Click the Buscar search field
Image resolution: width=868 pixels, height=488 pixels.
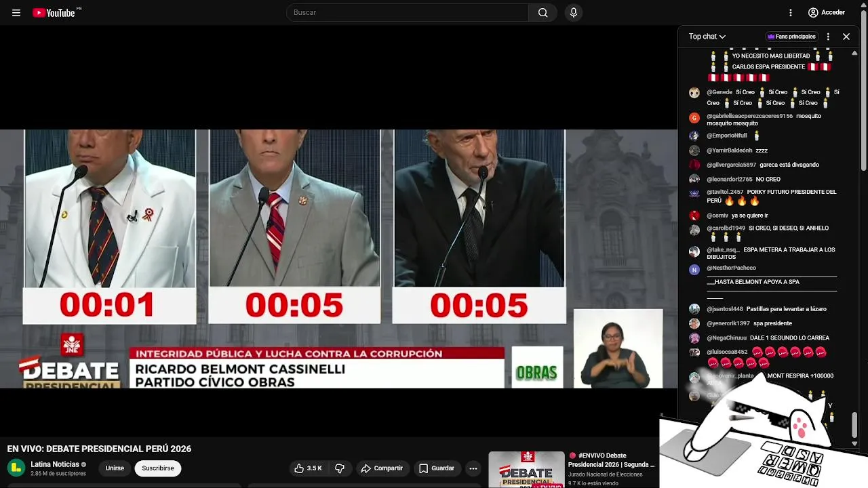pos(408,12)
